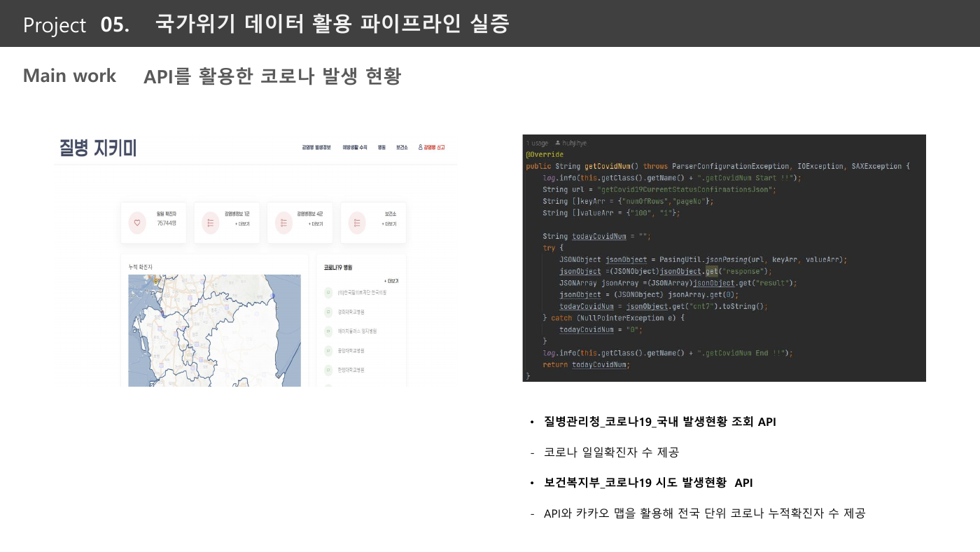The image size is (980, 552).
Task: Click the list icon on the 감염병정보 1군 card
Action: tap(210, 223)
